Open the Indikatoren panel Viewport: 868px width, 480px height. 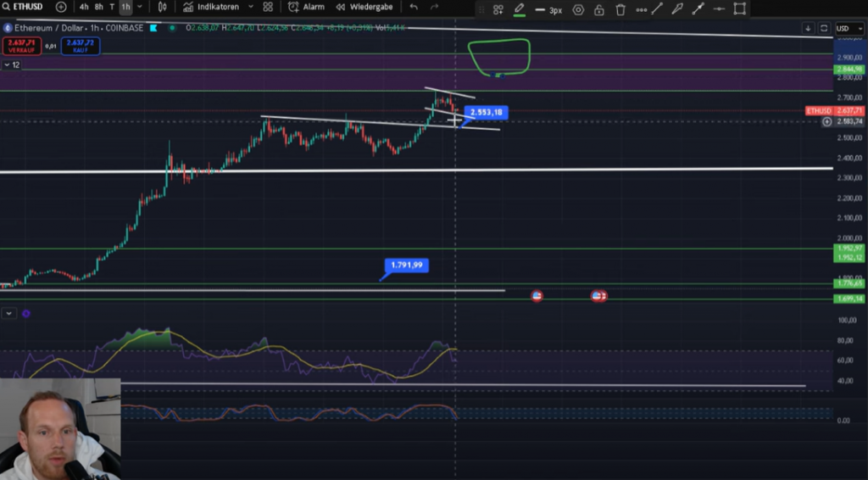(x=211, y=7)
